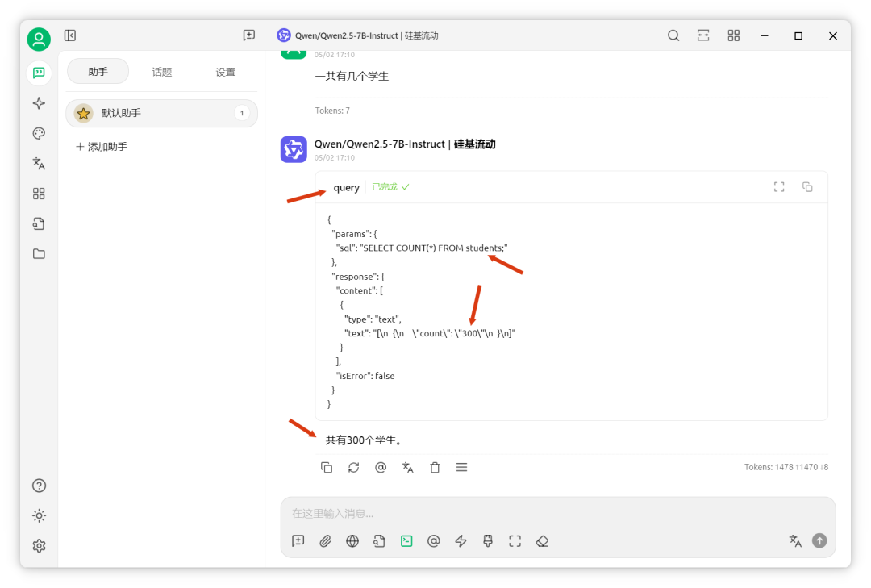
Task: Toggle the light/dark theme sun icon
Action: click(x=39, y=515)
